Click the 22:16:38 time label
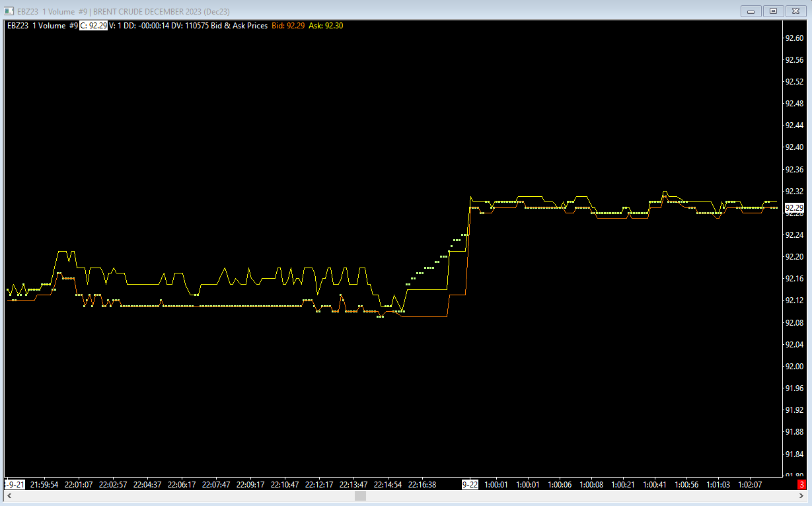This screenshot has height=506, width=812. coord(422,484)
